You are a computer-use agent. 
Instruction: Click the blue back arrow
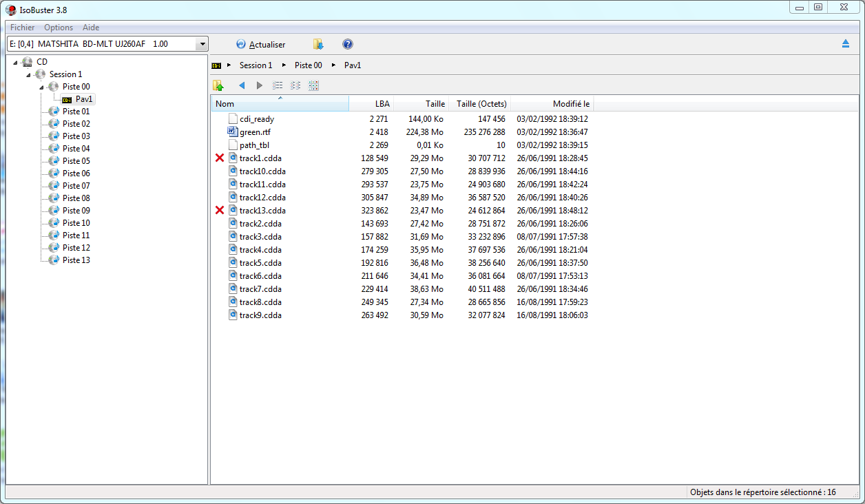(242, 85)
